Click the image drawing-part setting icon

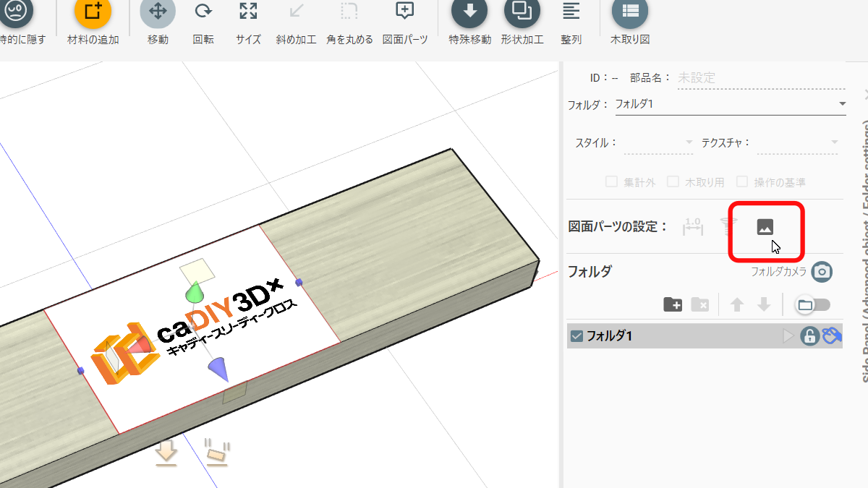click(x=765, y=227)
